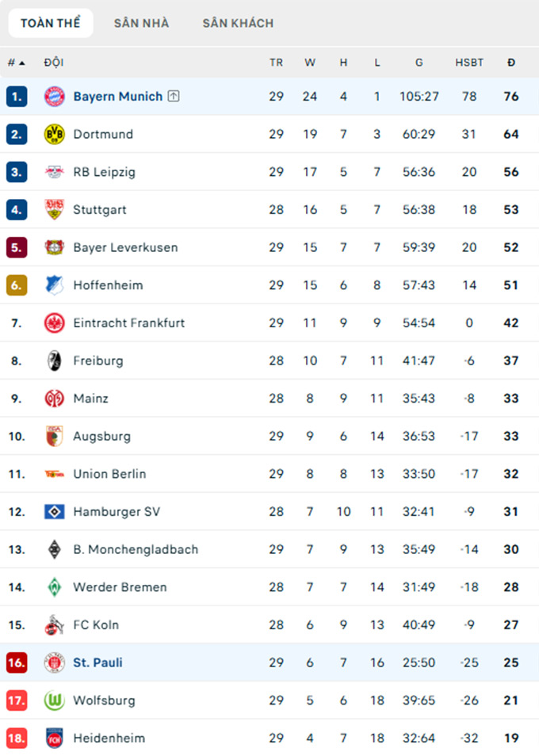Viewport: 539px width, 756px height.
Task: Click the Dortmund club logo
Action: click(54, 134)
